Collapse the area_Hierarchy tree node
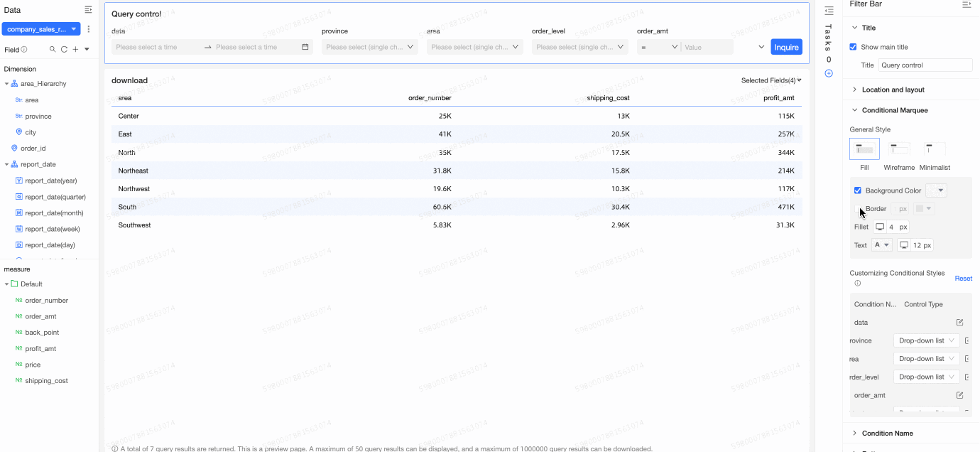This screenshot has height=452, width=980. point(6,84)
